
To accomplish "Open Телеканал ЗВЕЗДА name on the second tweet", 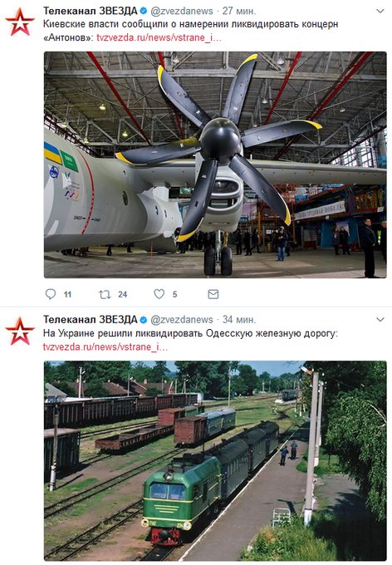I will 90,320.
